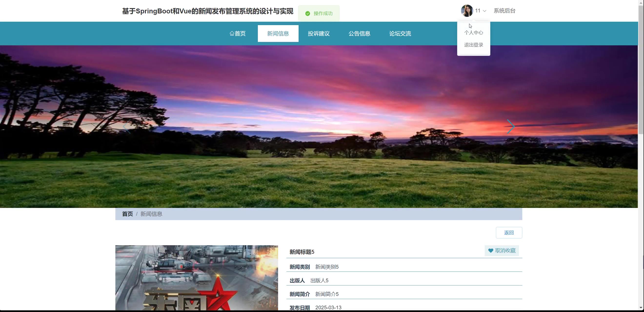Open the 论坛交流 tab
Screen dimensions: 644x312
coord(400,33)
